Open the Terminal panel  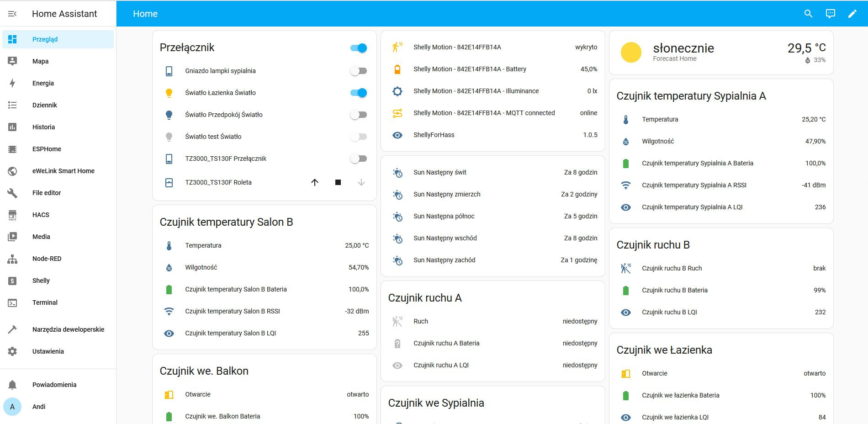click(x=45, y=302)
